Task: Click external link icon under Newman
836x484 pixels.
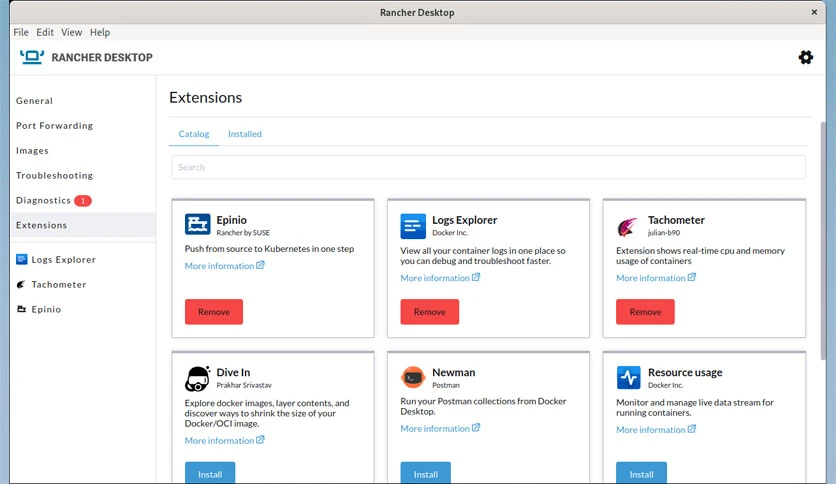Action: pyautogui.click(x=476, y=427)
